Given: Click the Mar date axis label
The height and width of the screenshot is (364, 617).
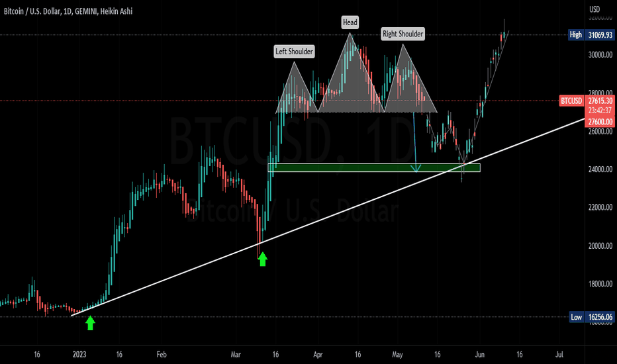Looking at the screenshot, I should click(235, 355).
